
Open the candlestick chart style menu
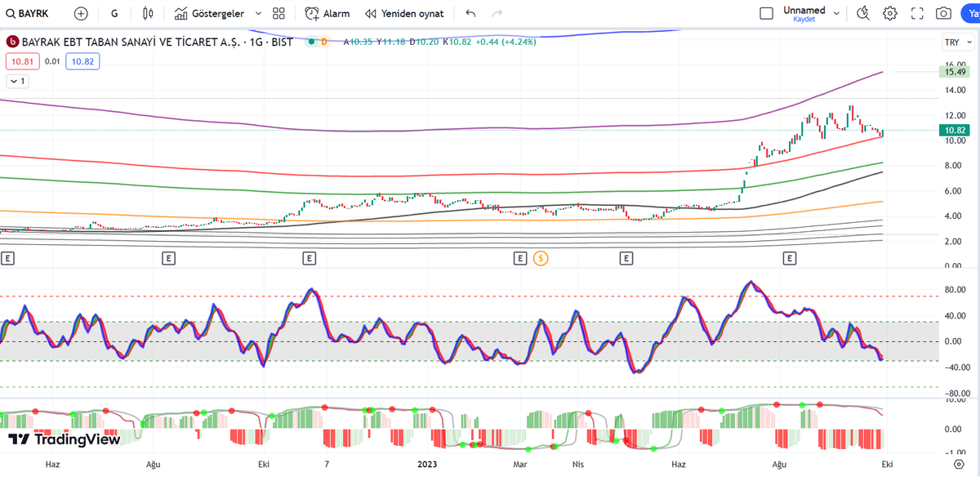pyautogui.click(x=148, y=14)
